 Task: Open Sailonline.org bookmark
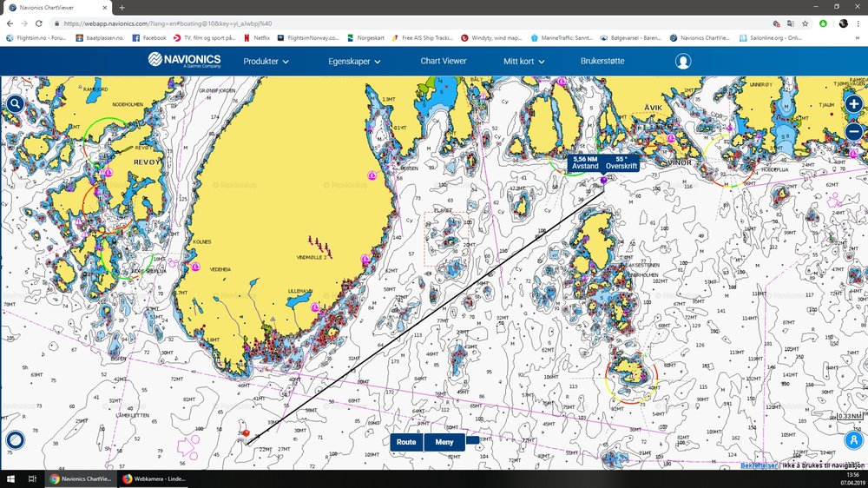click(x=771, y=38)
